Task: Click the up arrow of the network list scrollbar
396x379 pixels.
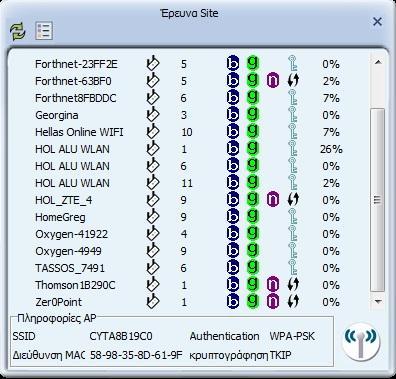Action: click(378, 62)
